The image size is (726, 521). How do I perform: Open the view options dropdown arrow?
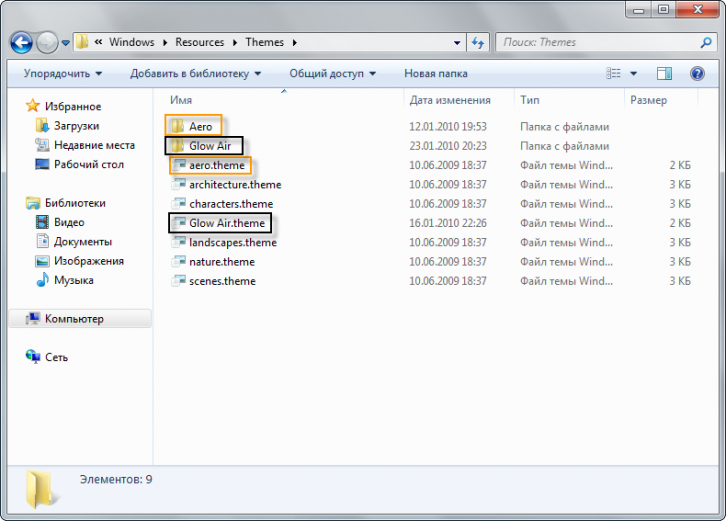click(x=634, y=73)
